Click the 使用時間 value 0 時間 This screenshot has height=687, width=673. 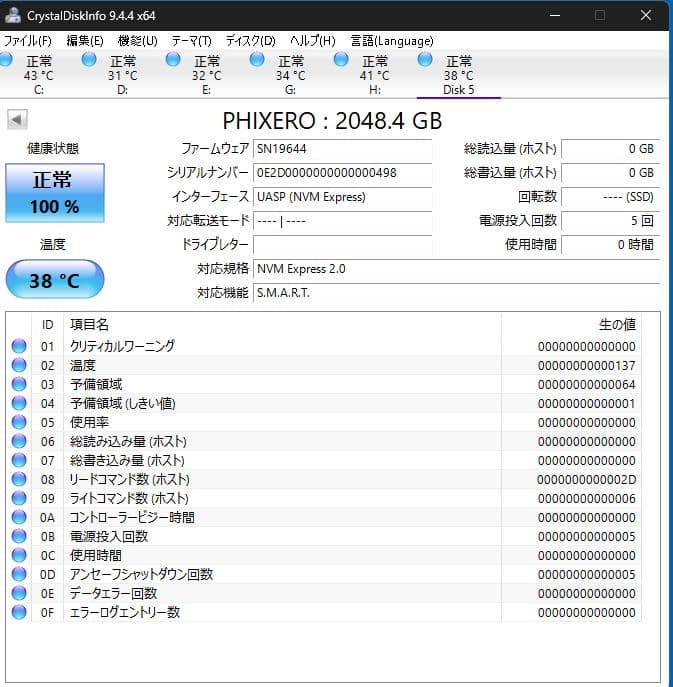(x=610, y=244)
